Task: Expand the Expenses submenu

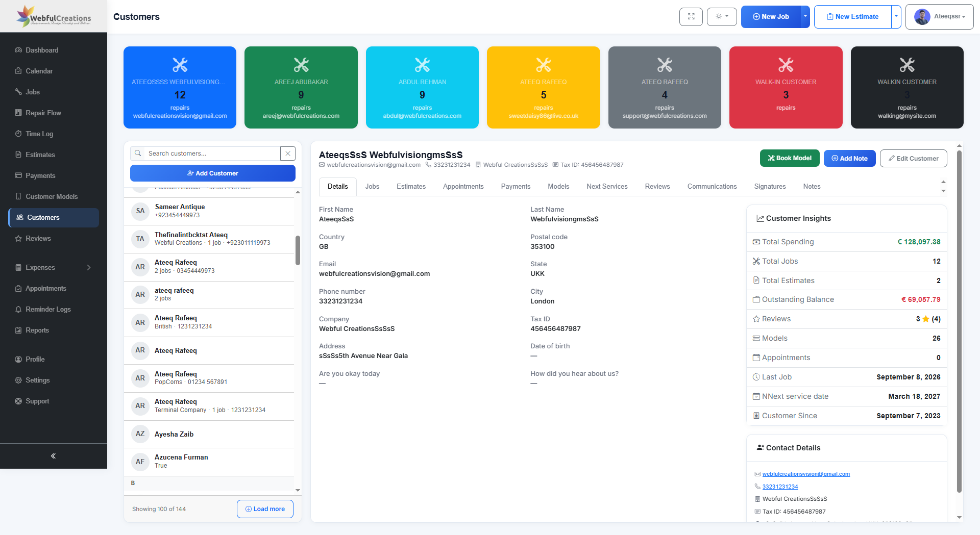Action: (x=54, y=267)
